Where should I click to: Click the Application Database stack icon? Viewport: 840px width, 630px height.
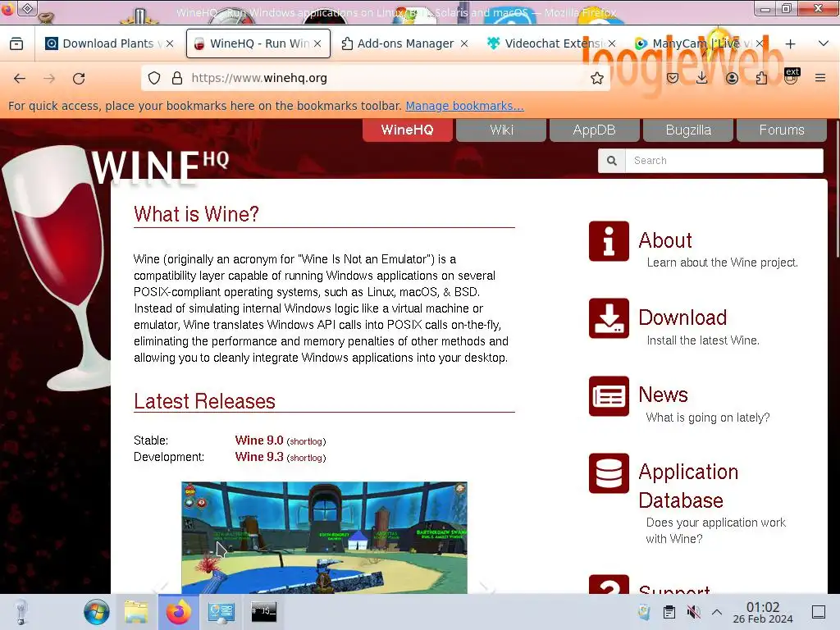click(x=609, y=473)
